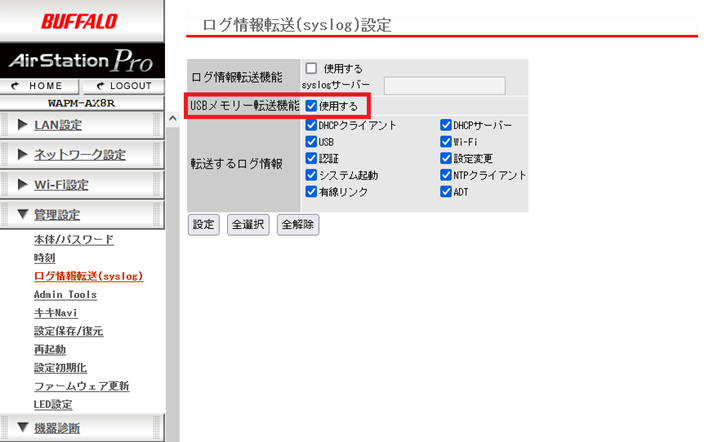Screen dimensions: 709x442
Task: Uncheck NTPクライアント log checkbox
Action: coord(446,175)
